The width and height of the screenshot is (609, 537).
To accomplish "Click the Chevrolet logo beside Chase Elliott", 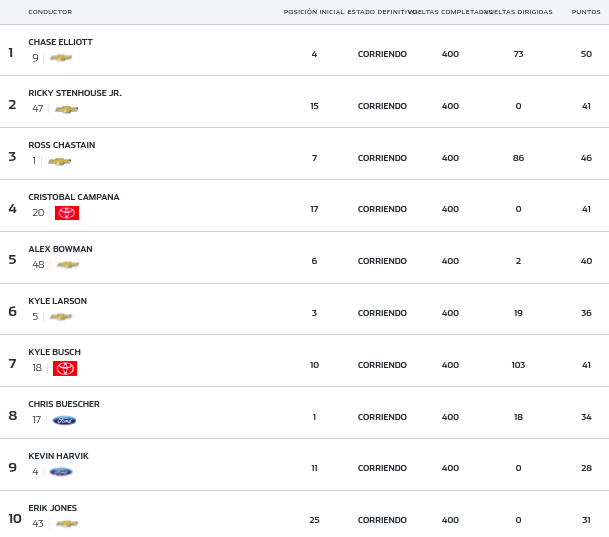I will point(61,58).
